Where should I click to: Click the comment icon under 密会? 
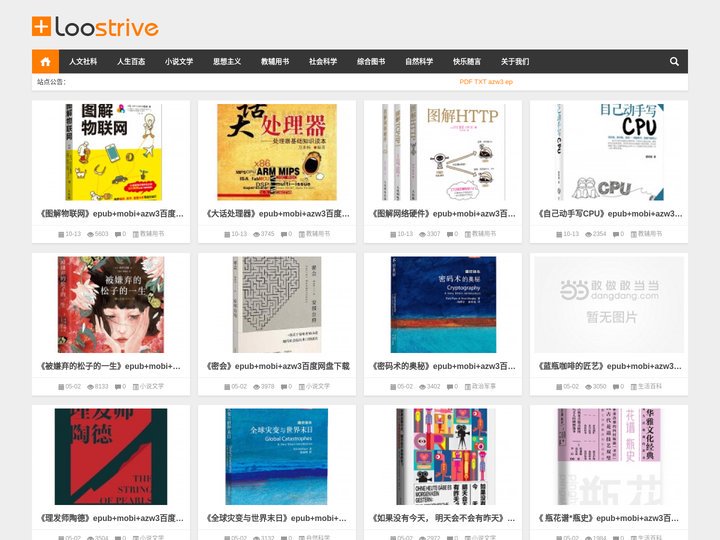coord(284,387)
